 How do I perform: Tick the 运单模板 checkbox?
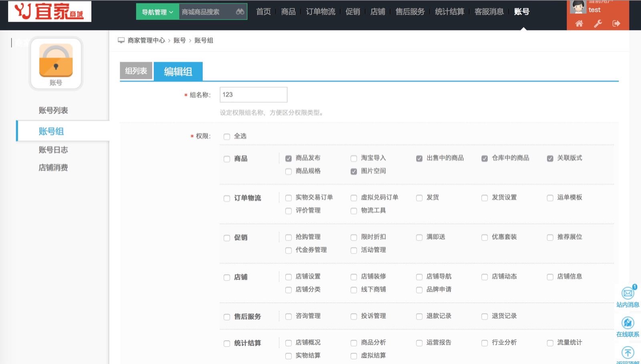point(550,198)
